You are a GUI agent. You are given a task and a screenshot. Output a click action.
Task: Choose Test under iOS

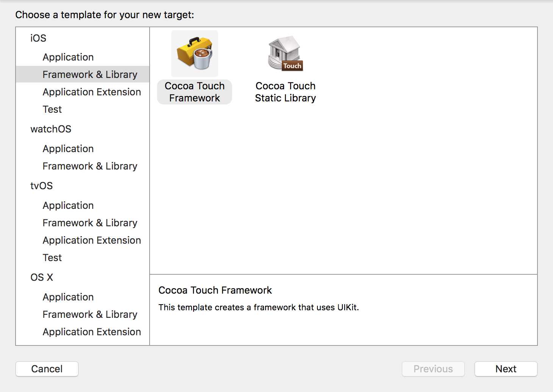52,109
